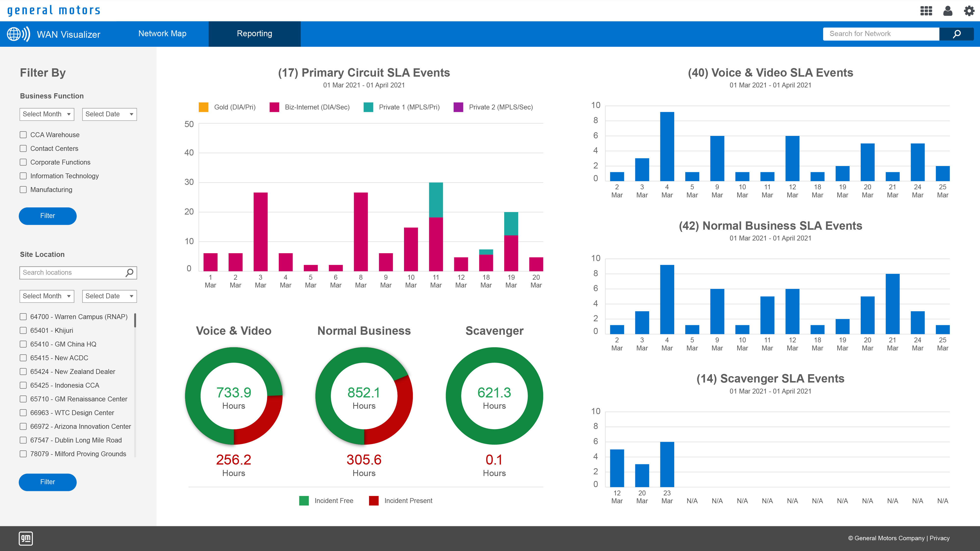Enable the Contact Centers filter checkbox

click(23, 148)
